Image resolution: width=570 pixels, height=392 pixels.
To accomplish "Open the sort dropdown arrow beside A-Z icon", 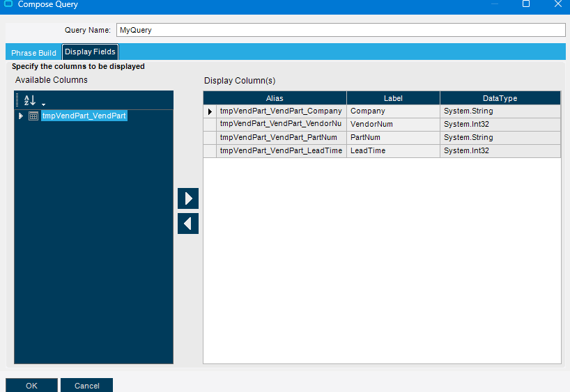I will 43,104.
